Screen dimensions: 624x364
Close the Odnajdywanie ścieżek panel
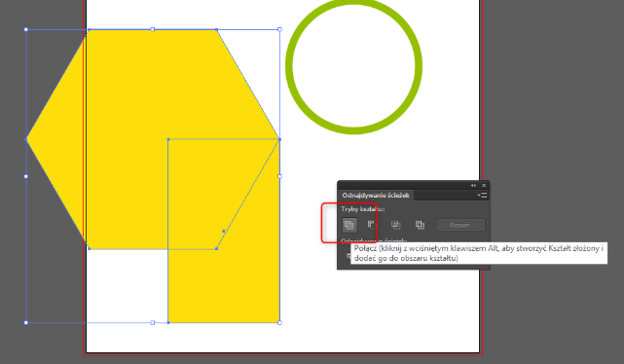[x=484, y=185]
